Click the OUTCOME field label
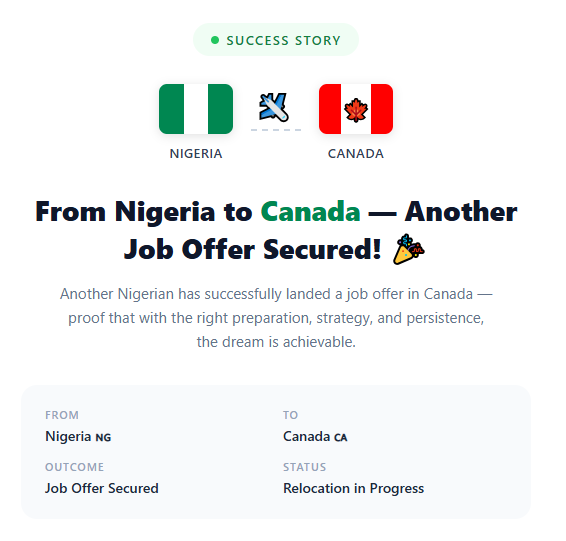 coord(74,467)
